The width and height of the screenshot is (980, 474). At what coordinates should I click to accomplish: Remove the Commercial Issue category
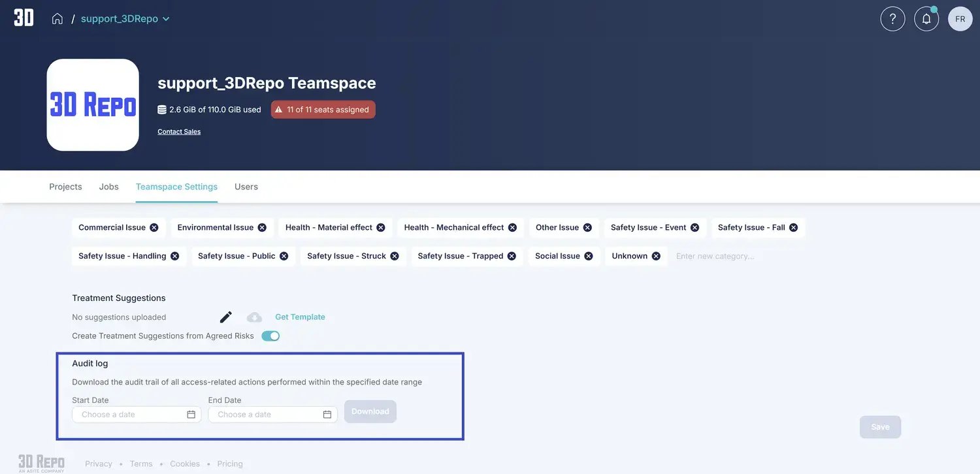pyautogui.click(x=154, y=227)
